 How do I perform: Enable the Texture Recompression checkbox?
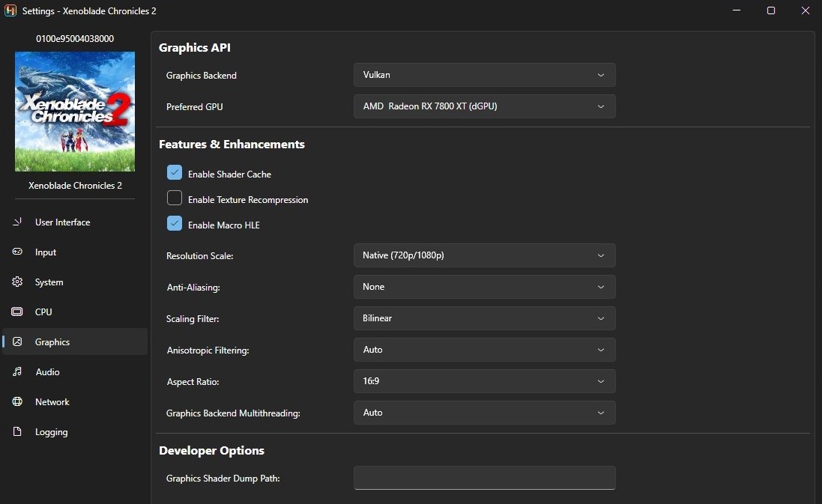175,198
